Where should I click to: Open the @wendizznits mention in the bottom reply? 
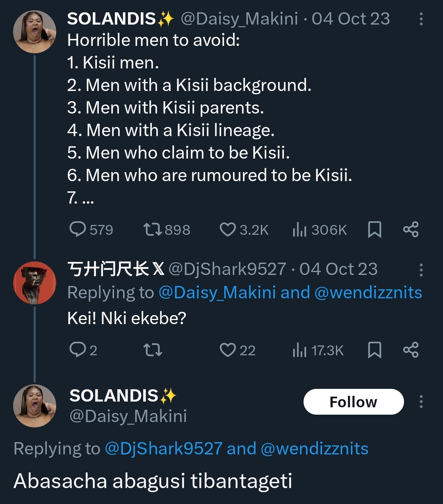coord(314,449)
